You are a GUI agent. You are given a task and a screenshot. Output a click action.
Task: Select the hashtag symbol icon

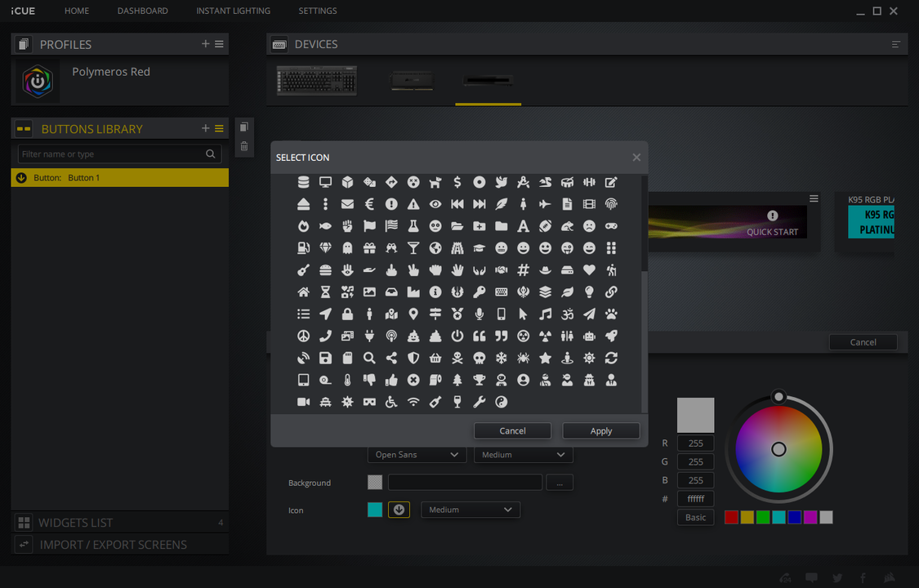524,270
